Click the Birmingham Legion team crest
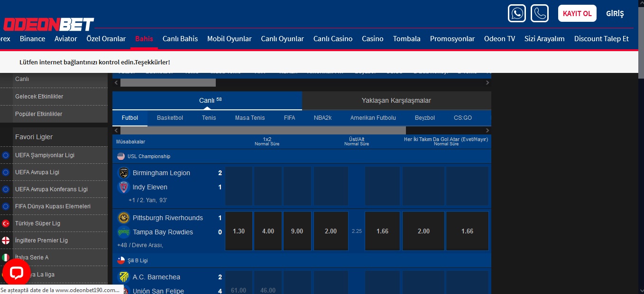Viewport: 644px width, 294px height. [123, 173]
